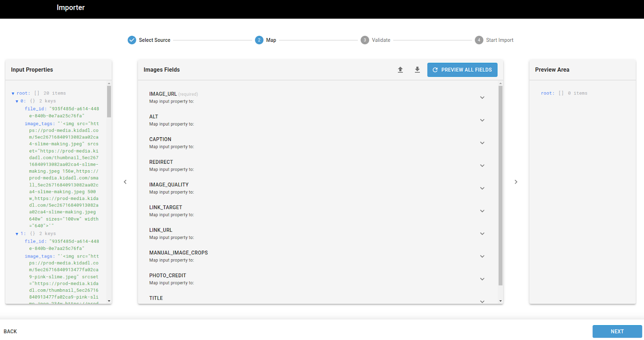This screenshot has height=340, width=644.
Task: Click the Select Source completed step checkmark
Action: click(x=132, y=40)
